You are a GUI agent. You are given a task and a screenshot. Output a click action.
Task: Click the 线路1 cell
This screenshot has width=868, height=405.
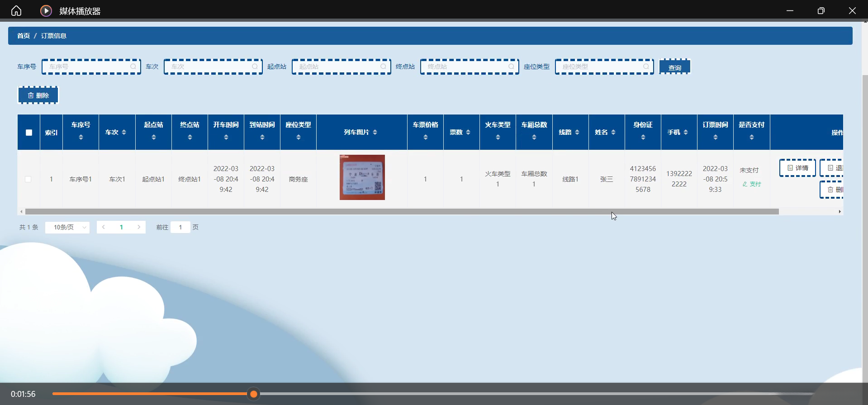pos(570,179)
